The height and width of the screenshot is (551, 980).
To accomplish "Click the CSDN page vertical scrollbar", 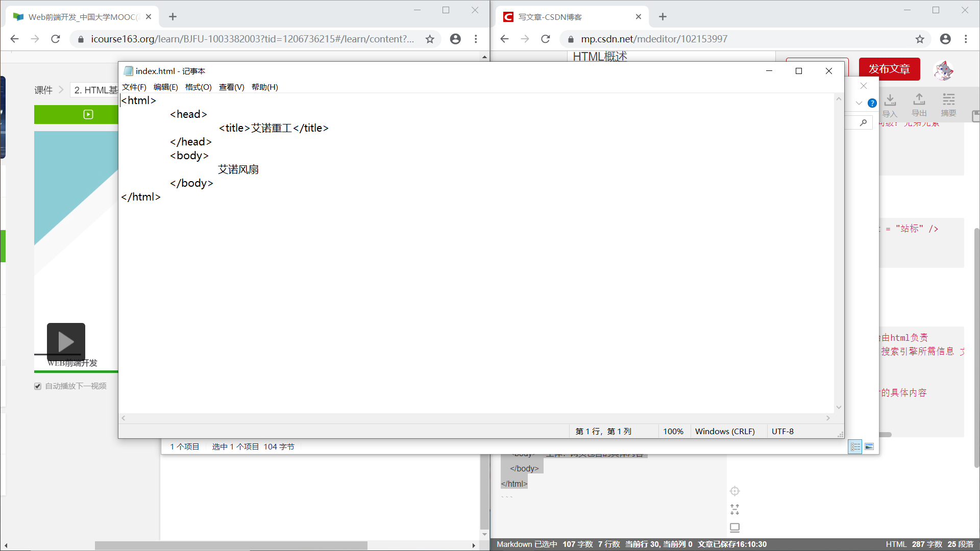I will point(976,347).
